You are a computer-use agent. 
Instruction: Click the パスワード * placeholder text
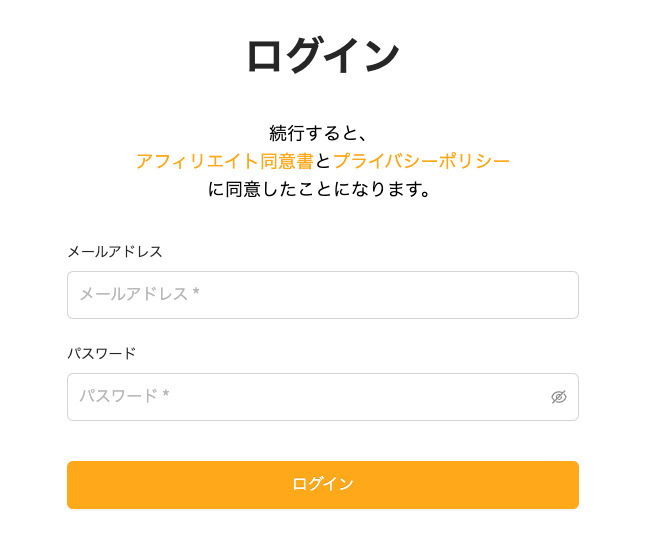click(124, 395)
